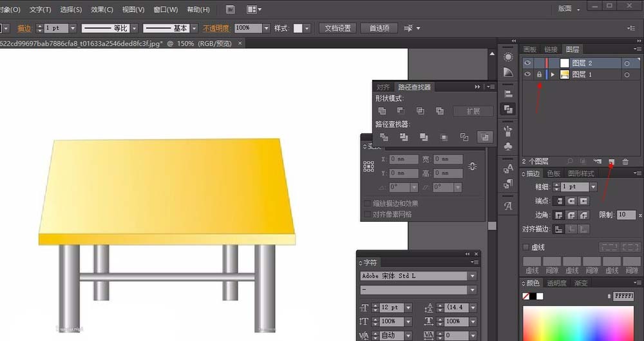Click the Create New Layer icon

click(x=612, y=162)
